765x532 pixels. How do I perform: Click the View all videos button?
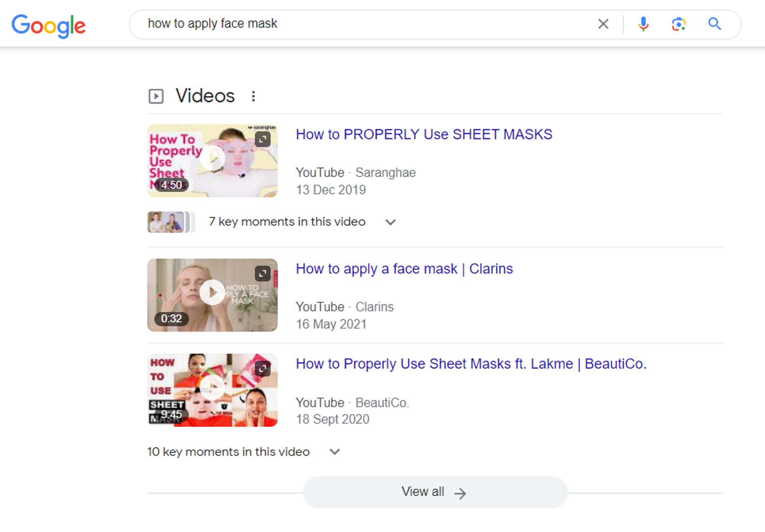(x=435, y=492)
